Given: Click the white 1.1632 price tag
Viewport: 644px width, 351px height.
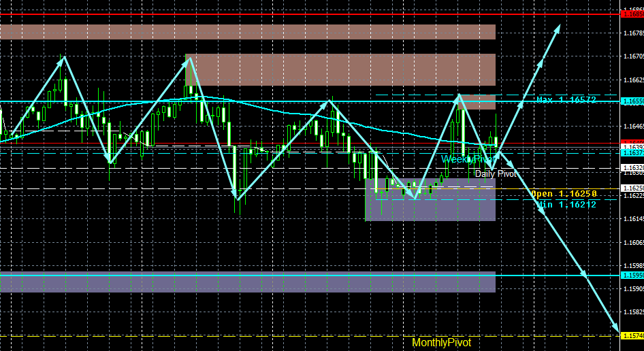Looking at the screenshot, I should [632, 168].
